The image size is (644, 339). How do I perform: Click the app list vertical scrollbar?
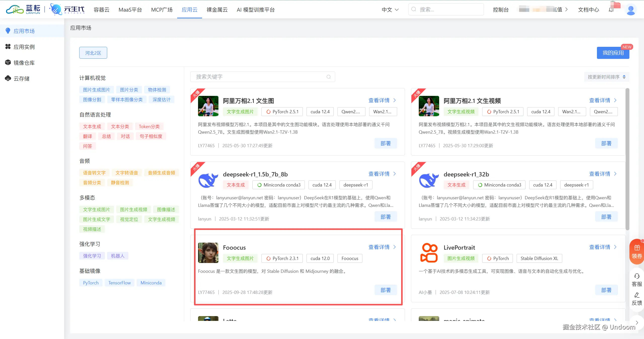point(627,159)
